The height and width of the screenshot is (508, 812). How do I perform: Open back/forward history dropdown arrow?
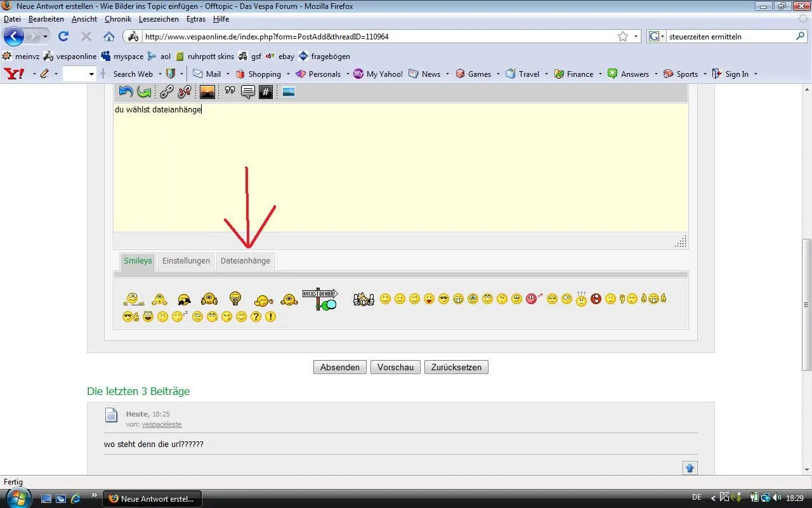click(45, 36)
